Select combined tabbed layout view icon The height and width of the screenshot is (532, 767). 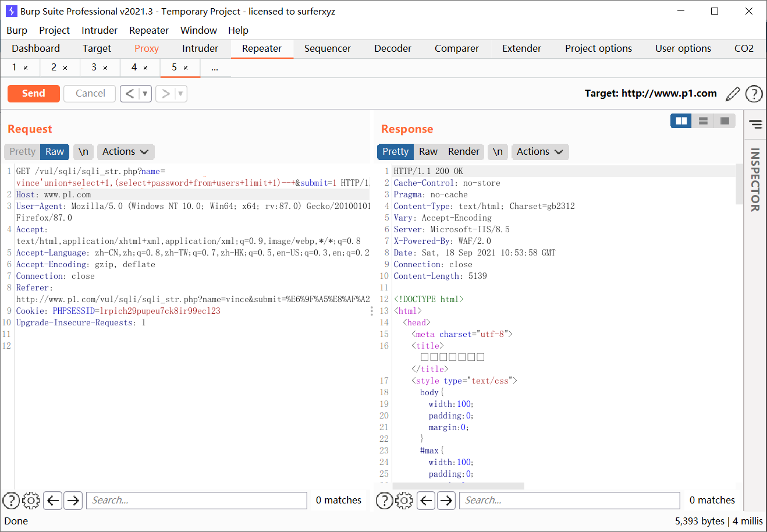pos(725,120)
